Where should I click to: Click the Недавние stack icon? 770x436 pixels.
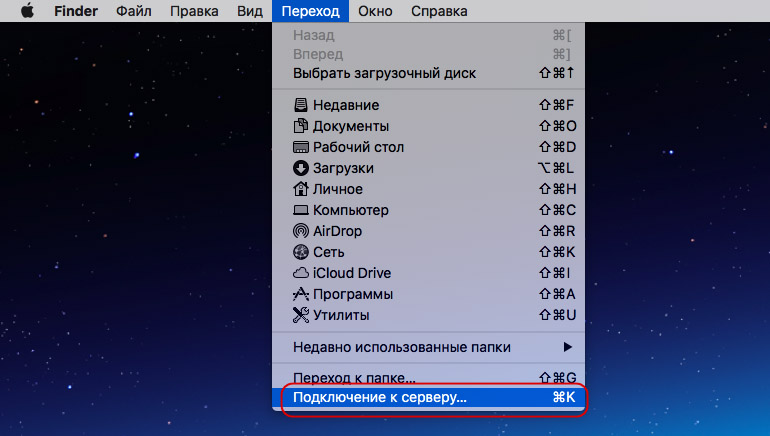(x=301, y=105)
